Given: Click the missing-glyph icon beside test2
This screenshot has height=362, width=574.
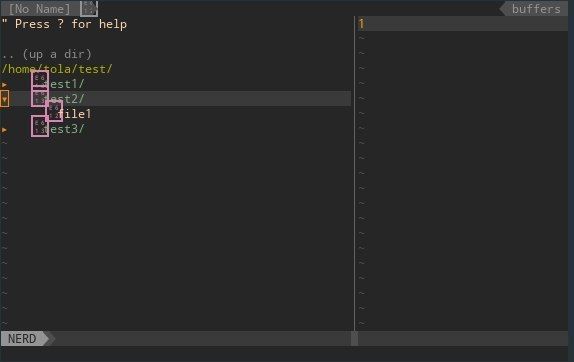Looking at the screenshot, I should pos(40,98).
